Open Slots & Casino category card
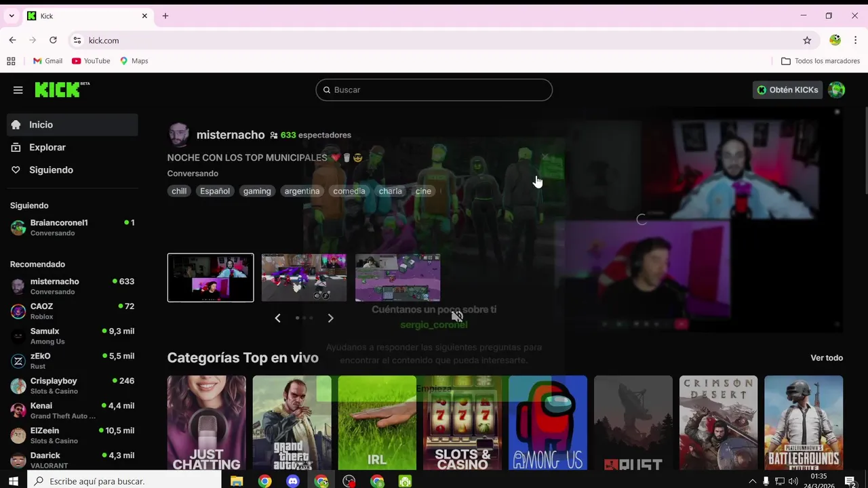This screenshot has height=488, width=868. [x=462, y=423]
